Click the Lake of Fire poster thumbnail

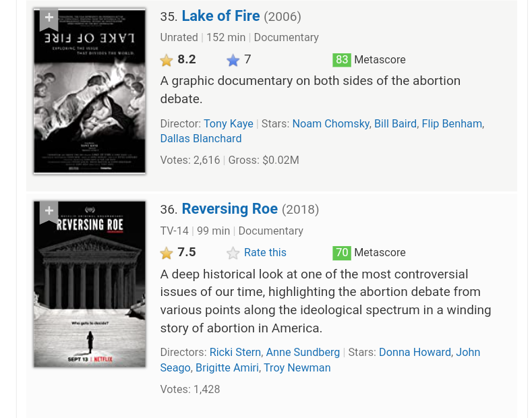point(90,91)
